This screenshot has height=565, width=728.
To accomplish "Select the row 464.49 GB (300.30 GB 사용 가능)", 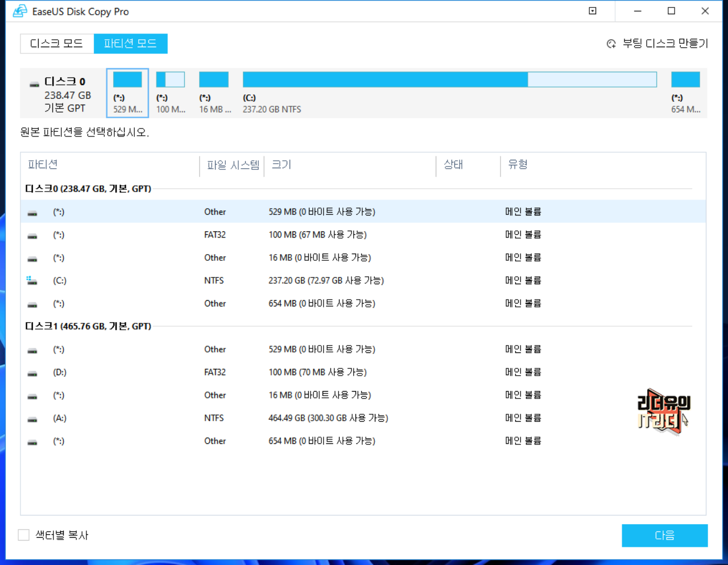I will click(363, 418).
